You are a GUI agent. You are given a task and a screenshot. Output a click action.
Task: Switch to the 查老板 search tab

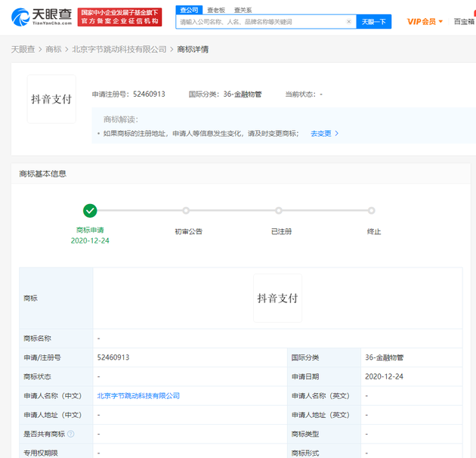coord(216,10)
